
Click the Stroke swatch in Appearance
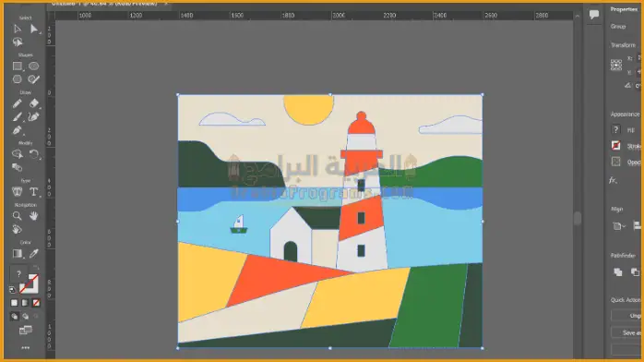coord(615,146)
